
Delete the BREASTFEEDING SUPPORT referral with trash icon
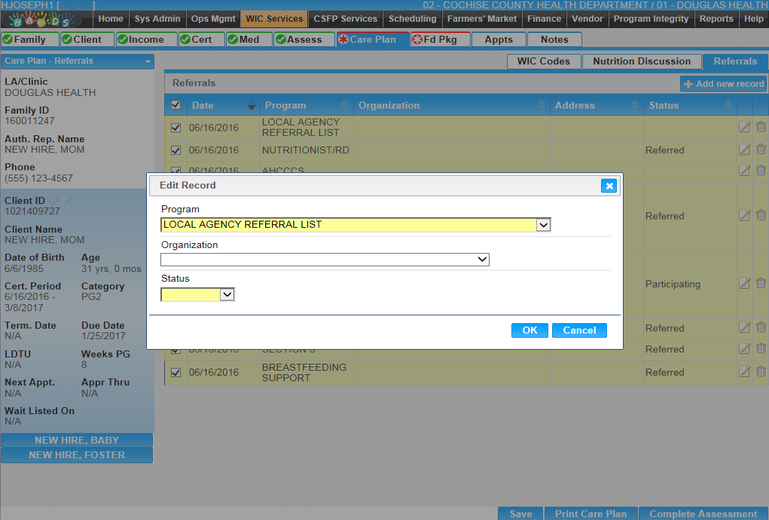point(760,373)
